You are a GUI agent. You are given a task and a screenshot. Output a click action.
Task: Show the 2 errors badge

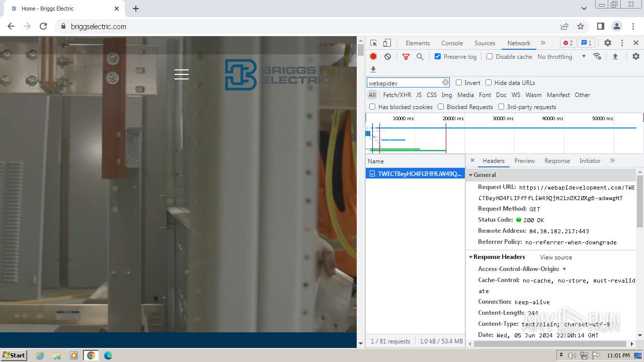[x=568, y=43]
